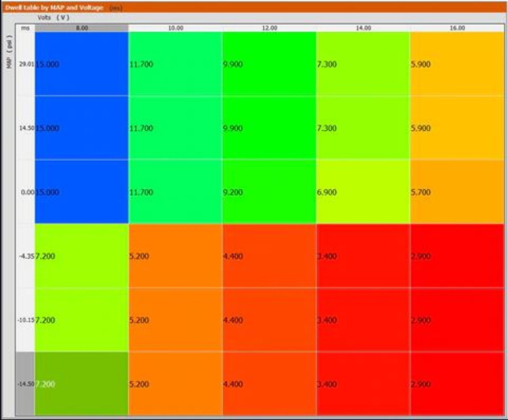Click the highlighted -14.50 psi row label

(25, 384)
